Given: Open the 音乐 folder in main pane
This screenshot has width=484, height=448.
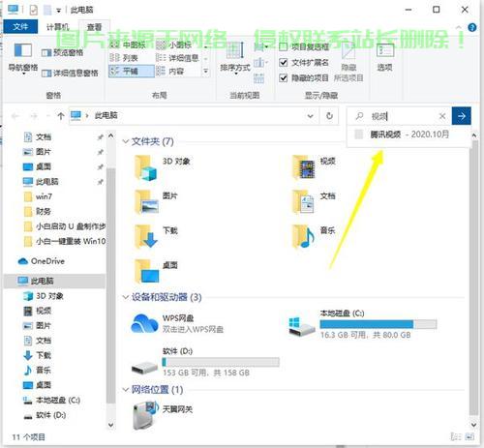Looking at the screenshot, I should click(314, 237).
